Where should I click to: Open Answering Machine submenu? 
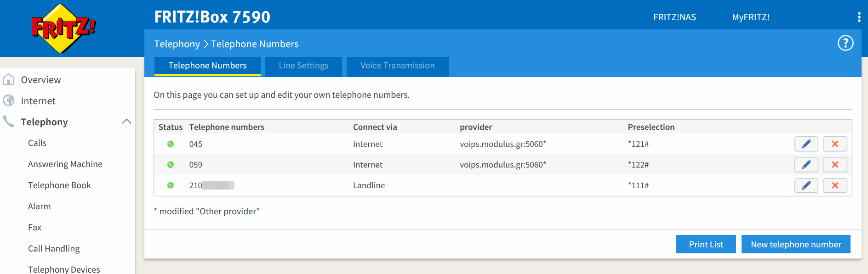(65, 164)
